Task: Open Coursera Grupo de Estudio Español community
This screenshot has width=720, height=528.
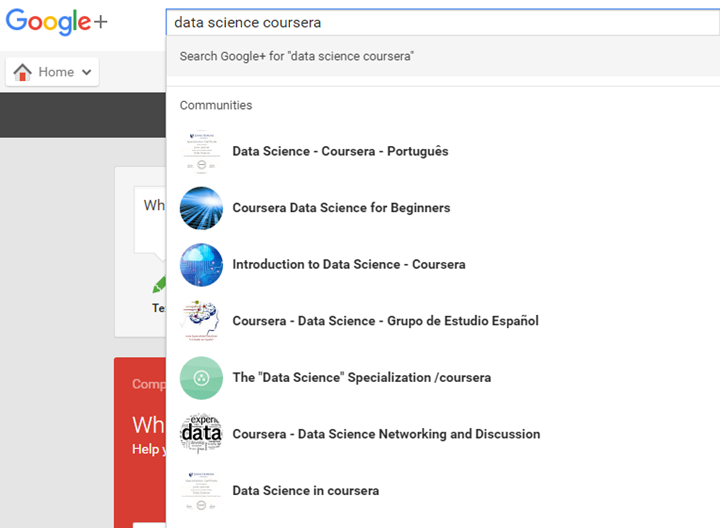Action: coord(385,321)
